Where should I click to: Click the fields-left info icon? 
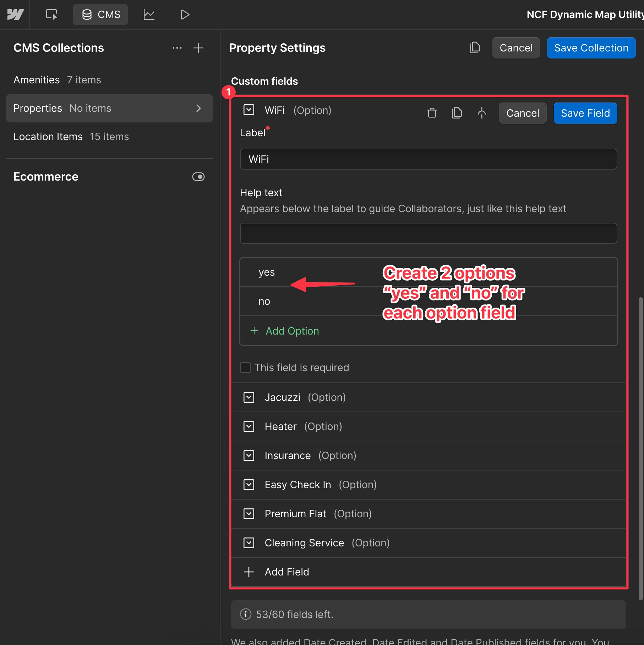click(245, 614)
